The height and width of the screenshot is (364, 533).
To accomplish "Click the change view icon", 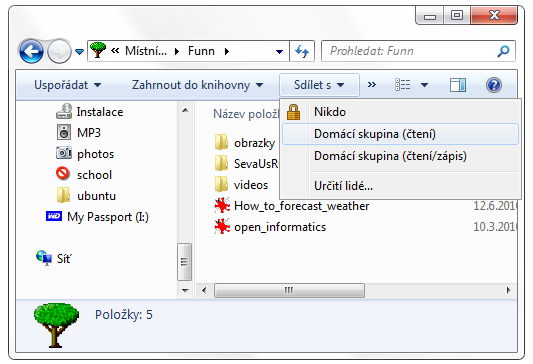I will (403, 85).
